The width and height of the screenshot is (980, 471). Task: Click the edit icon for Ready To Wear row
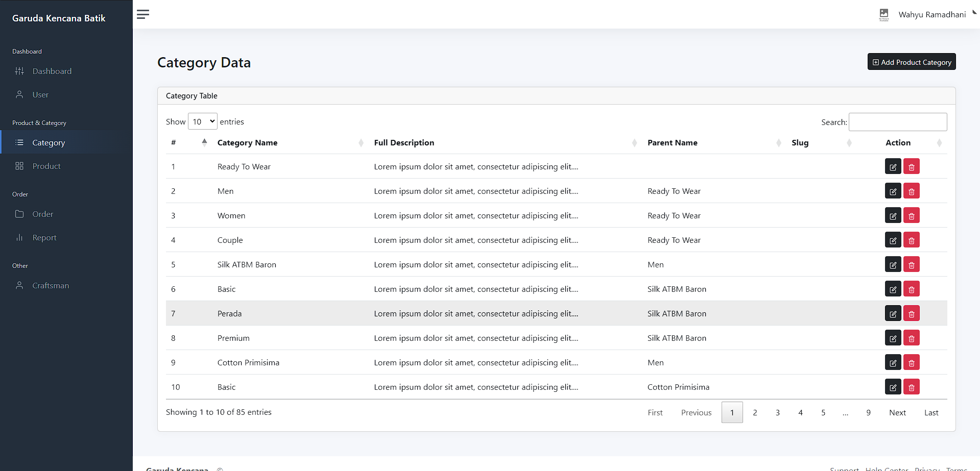tap(893, 167)
